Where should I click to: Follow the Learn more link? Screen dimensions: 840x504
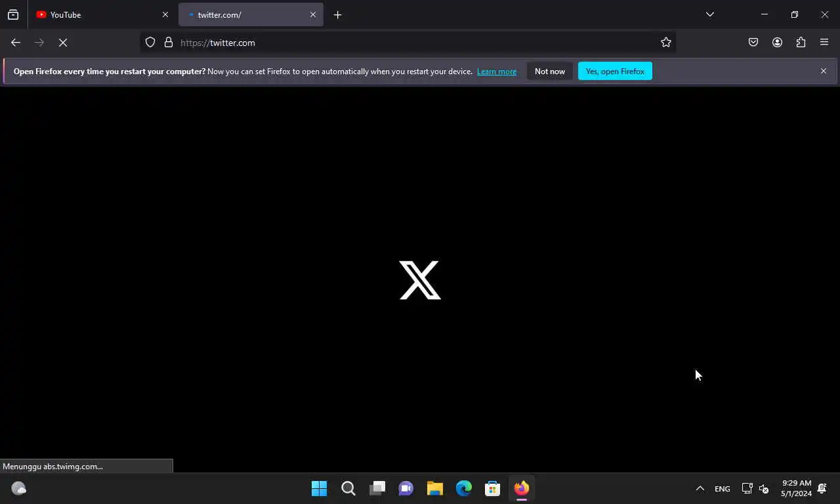point(497,72)
